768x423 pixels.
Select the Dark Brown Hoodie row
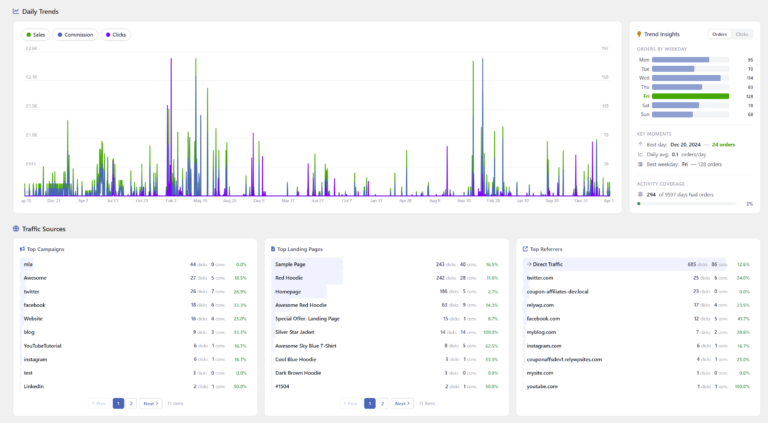[x=387, y=373]
